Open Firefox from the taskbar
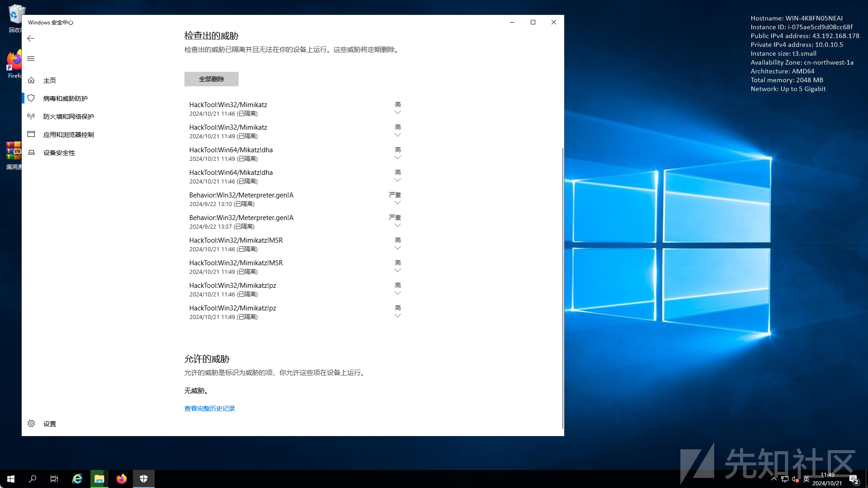The width and height of the screenshot is (868, 488). [121, 479]
